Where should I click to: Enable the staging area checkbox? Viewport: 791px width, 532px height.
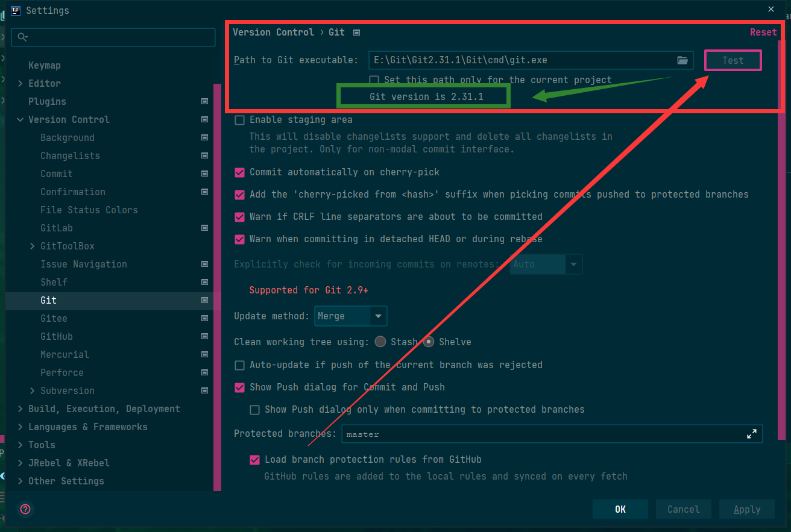click(239, 120)
